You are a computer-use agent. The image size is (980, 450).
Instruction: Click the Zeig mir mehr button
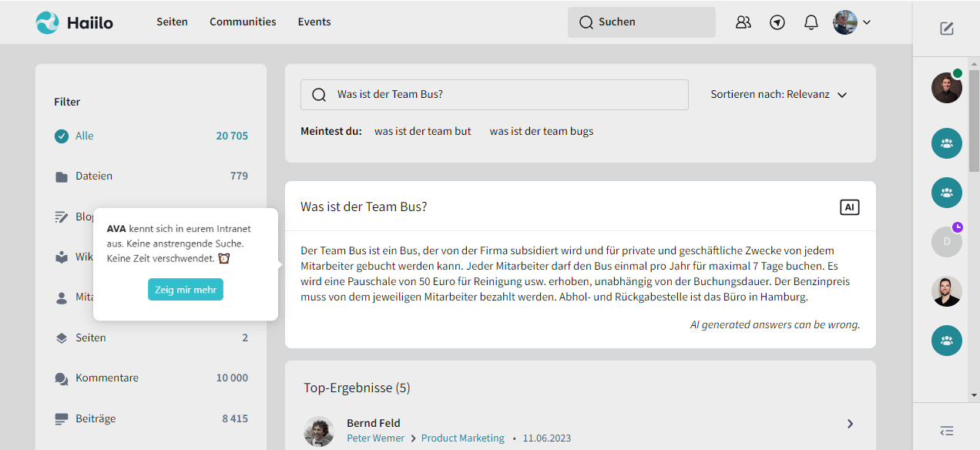(186, 290)
